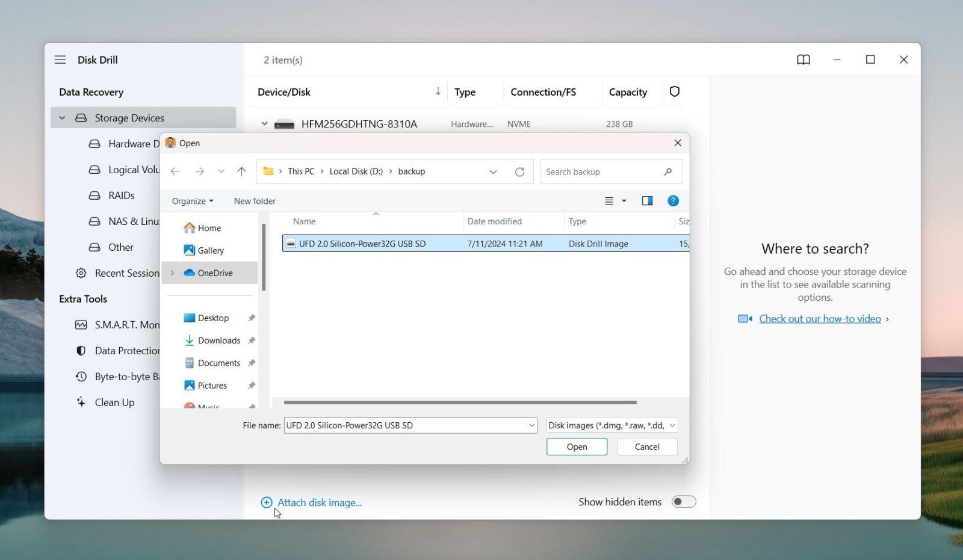Click the shield icon in the device list header
The image size is (963, 560).
pyautogui.click(x=674, y=91)
